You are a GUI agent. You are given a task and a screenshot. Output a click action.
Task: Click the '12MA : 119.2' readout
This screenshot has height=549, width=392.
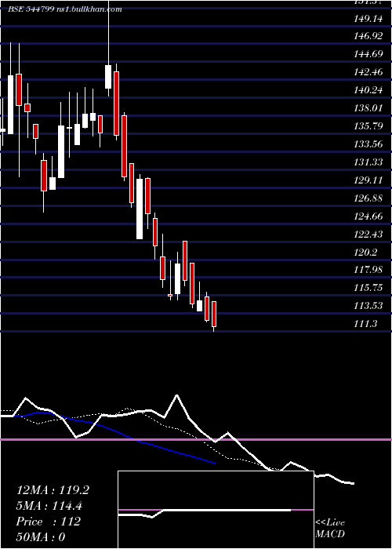[x=53, y=490]
